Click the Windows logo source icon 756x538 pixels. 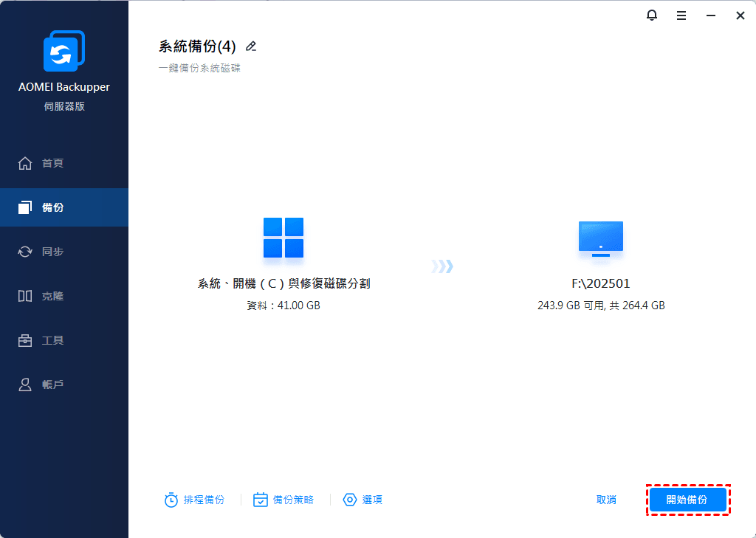coord(283,238)
